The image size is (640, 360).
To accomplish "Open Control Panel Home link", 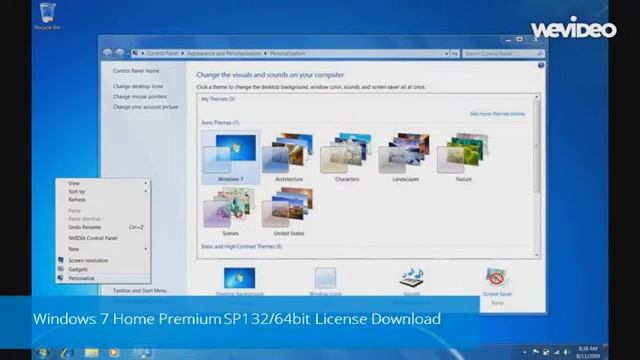I will tap(136, 71).
